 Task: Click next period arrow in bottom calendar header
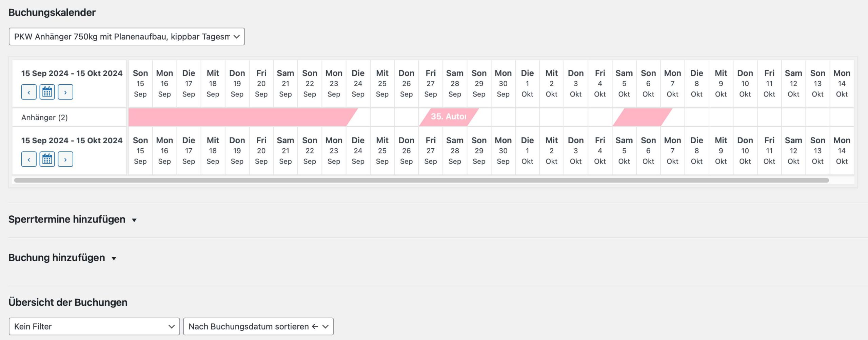coord(65,159)
